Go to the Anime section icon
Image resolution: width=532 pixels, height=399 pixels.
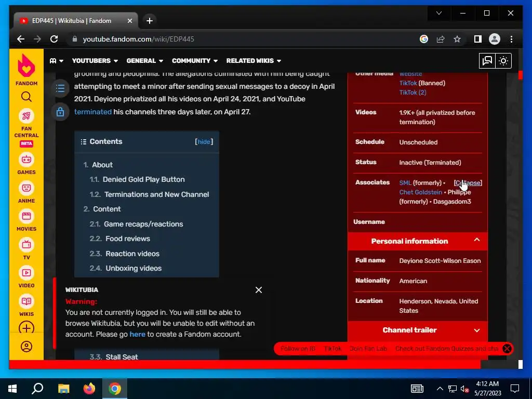(x=26, y=188)
